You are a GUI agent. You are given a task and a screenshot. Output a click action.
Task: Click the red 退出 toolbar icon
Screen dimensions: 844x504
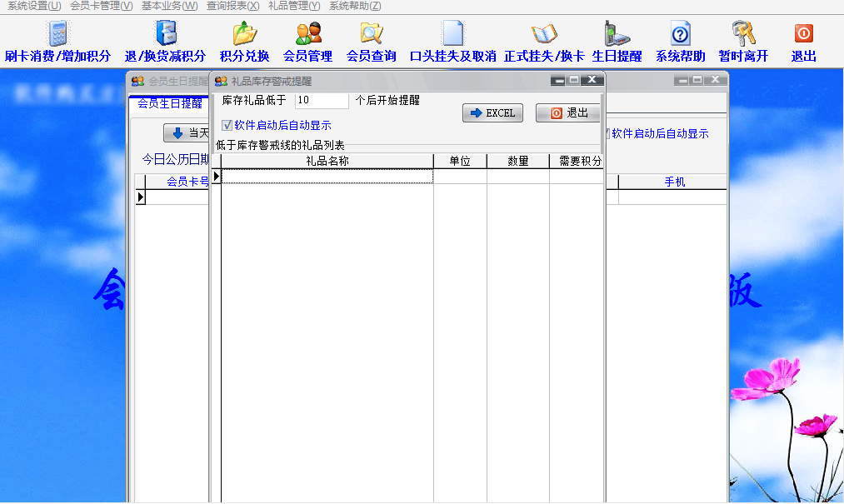pos(803,34)
